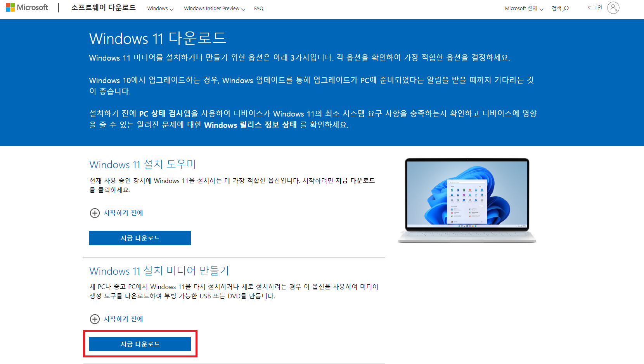Expand the Microsoft 전체 dropdown
This screenshot has width=644, height=364.
[x=524, y=9]
